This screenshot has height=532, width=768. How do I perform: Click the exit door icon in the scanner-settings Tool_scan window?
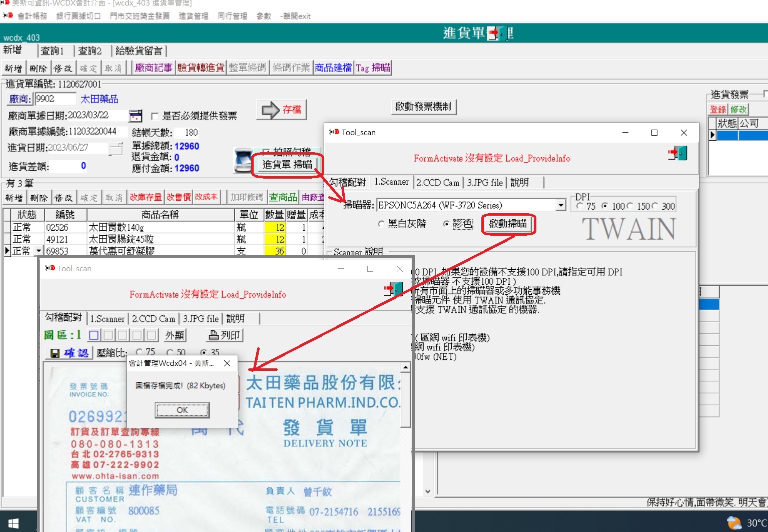(678, 153)
